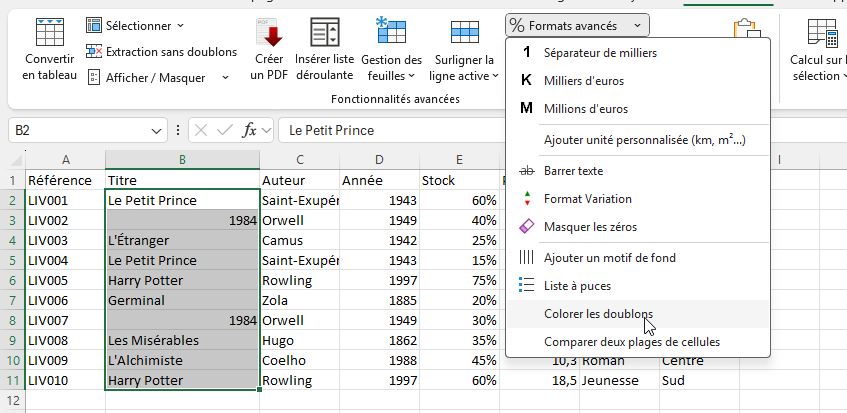Click the Afficher / Masquer icon
The image size is (847, 413).
93,77
